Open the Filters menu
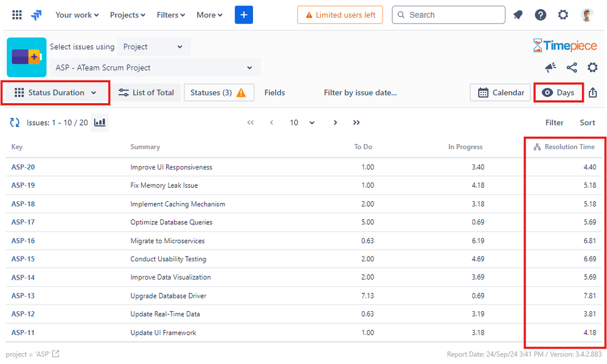 click(x=171, y=15)
